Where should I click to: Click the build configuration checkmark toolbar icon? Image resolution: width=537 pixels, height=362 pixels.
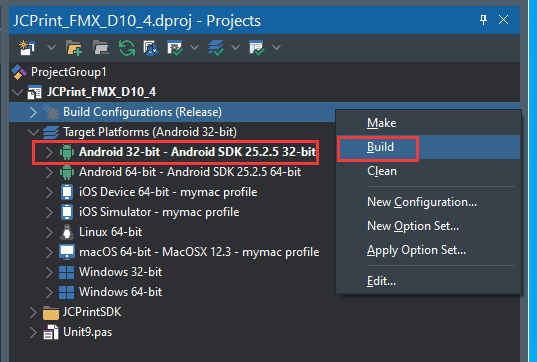point(175,47)
